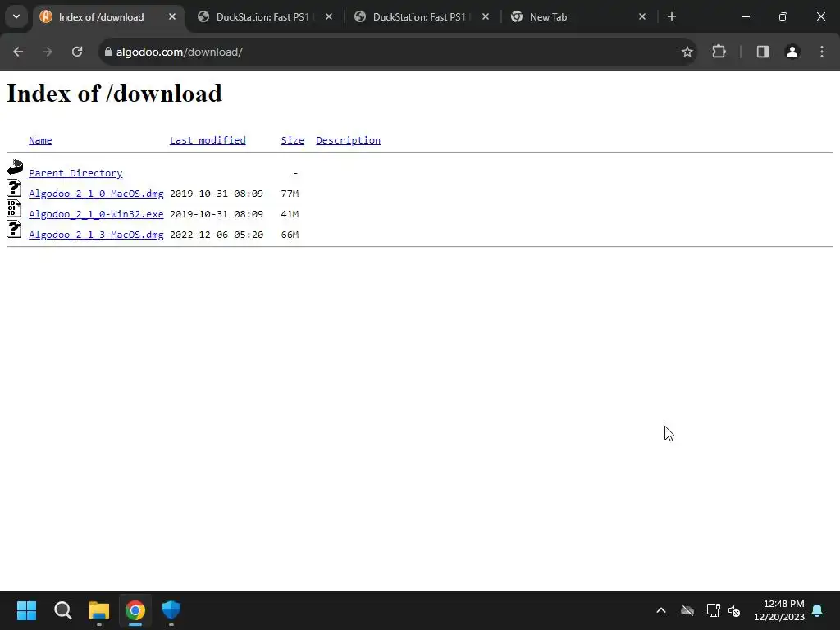The image size is (840, 630).
Task: Open File Explorer from taskbar
Action: (99, 610)
